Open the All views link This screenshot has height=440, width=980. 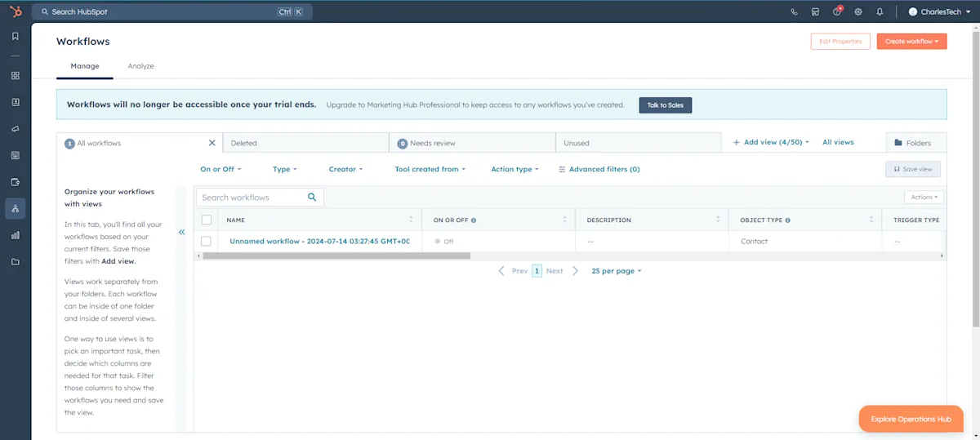[838, 142]
